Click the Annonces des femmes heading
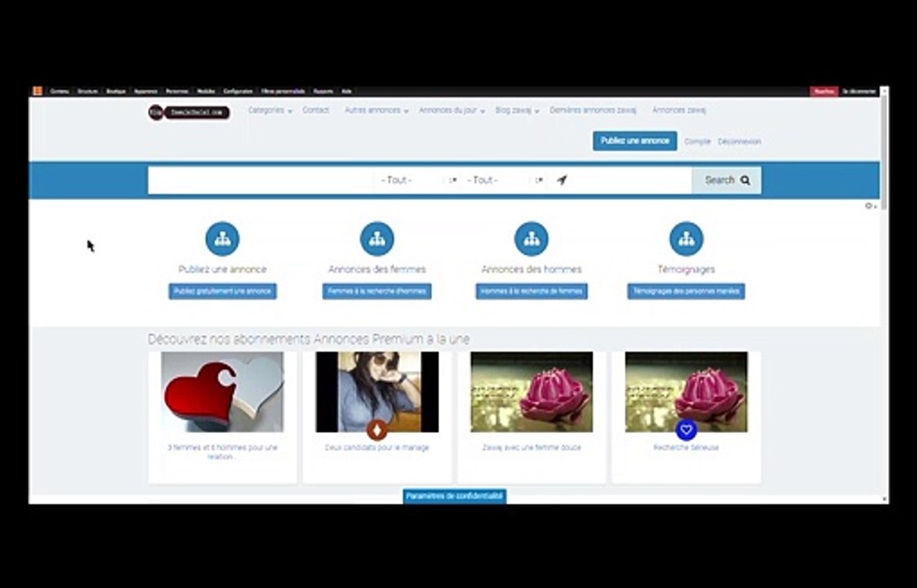917x588 pixels. point(376,269)
